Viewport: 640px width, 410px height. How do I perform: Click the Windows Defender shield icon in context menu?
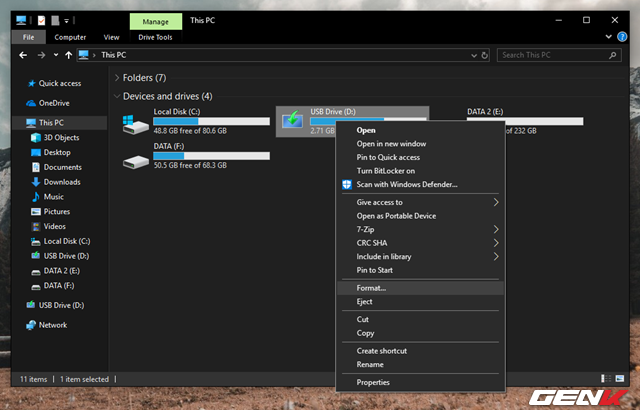click(347, 184)
